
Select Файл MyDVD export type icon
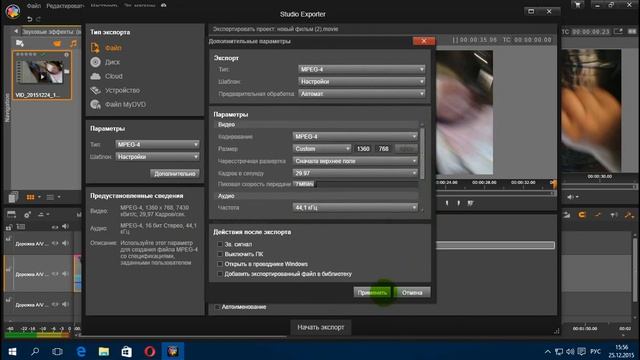click(x=95, y=104)
